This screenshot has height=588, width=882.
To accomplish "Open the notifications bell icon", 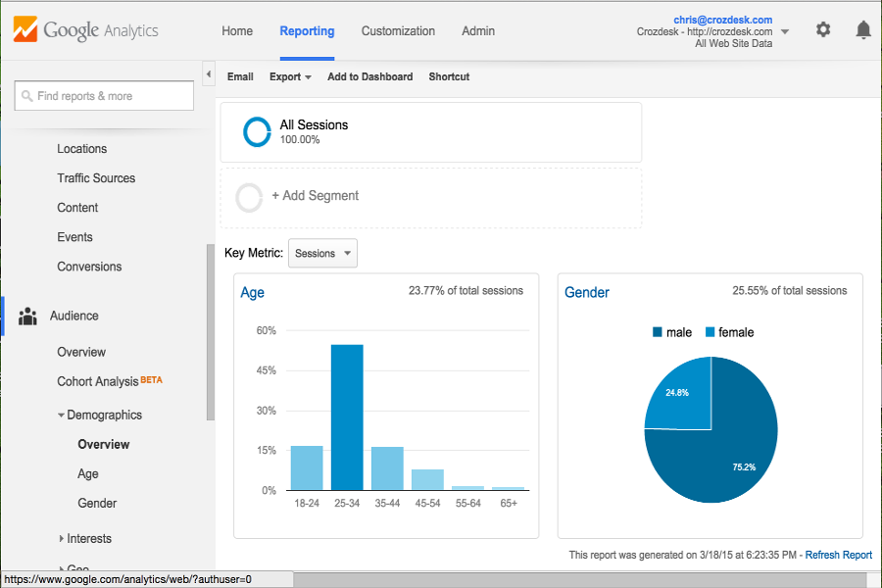I will click(863, 29).
